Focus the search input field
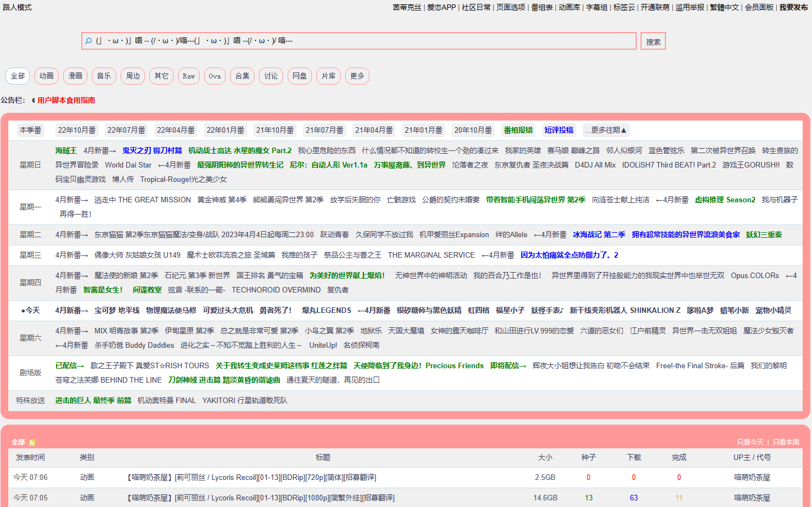812x507 pixels. click(x=359, y=41)
